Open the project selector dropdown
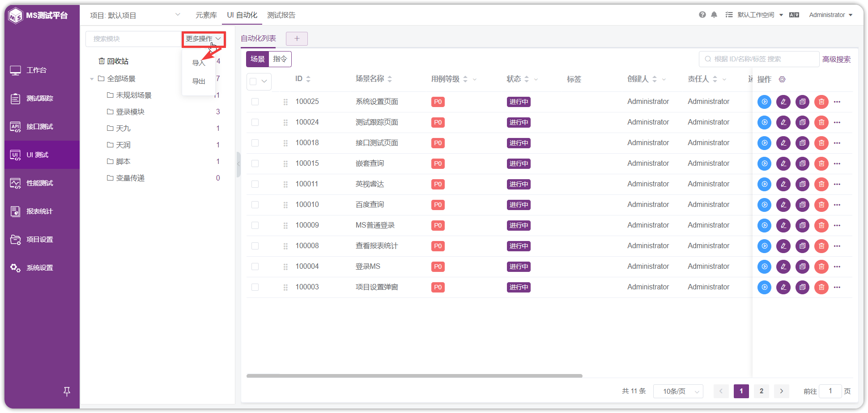The width and height of the screenshot is (868, 413). (x=135, y=15)
